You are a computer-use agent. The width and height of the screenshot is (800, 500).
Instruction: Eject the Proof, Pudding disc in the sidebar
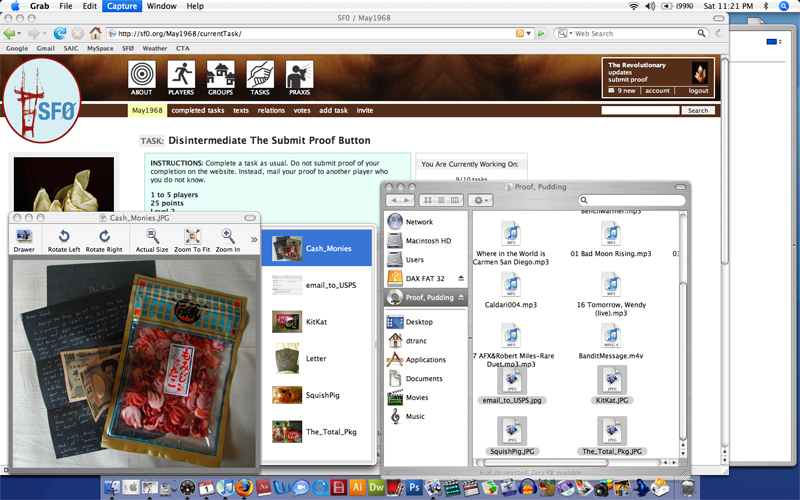pyautogui.click(x=461, y=297)
